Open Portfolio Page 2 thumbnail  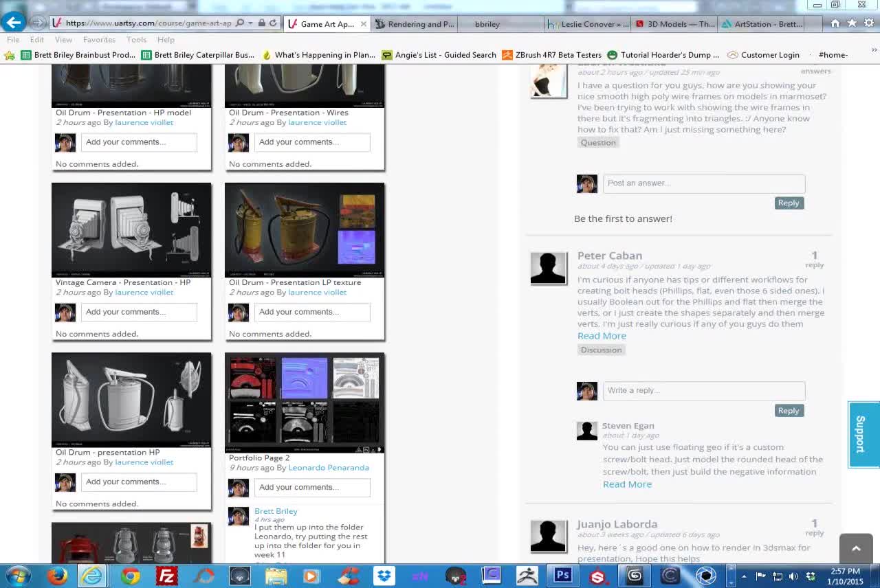(305, 403)
